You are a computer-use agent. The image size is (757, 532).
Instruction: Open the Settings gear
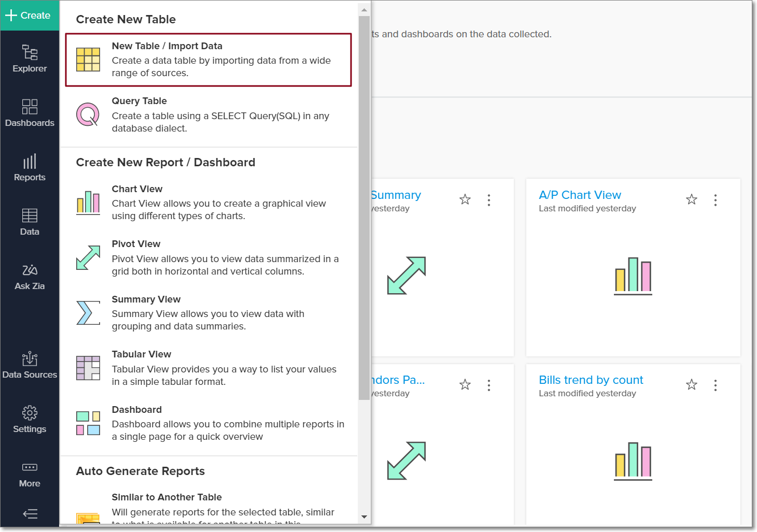point(30,420)
